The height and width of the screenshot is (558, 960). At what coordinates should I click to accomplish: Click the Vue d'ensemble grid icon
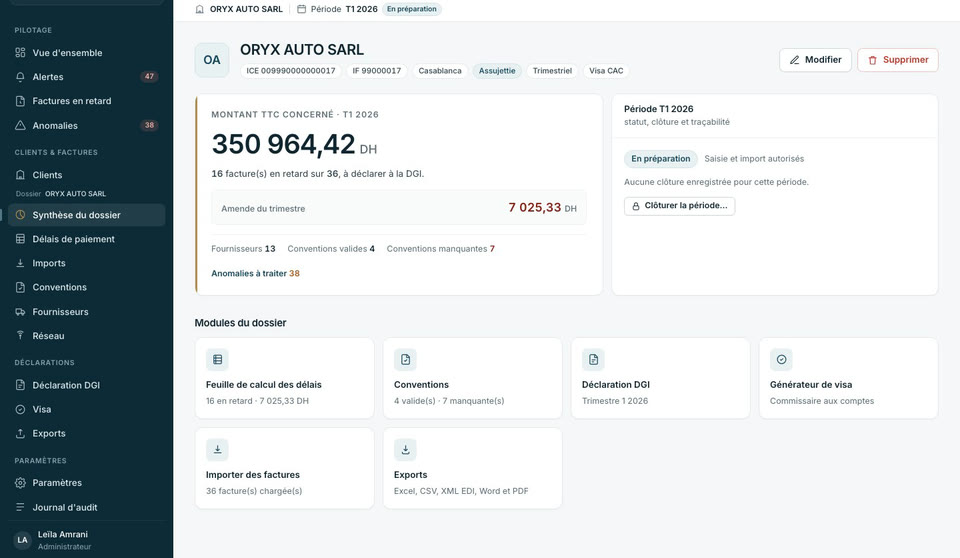(20, 53)
